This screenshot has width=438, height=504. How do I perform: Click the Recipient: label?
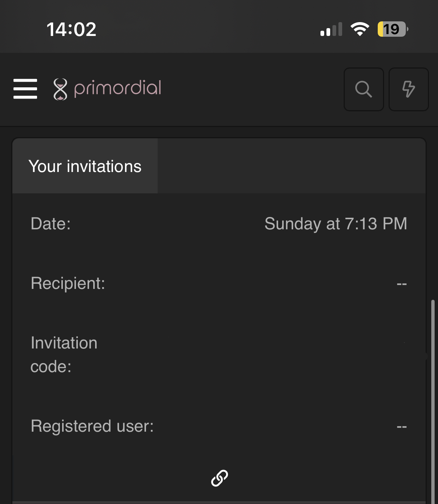coord(68,283)
